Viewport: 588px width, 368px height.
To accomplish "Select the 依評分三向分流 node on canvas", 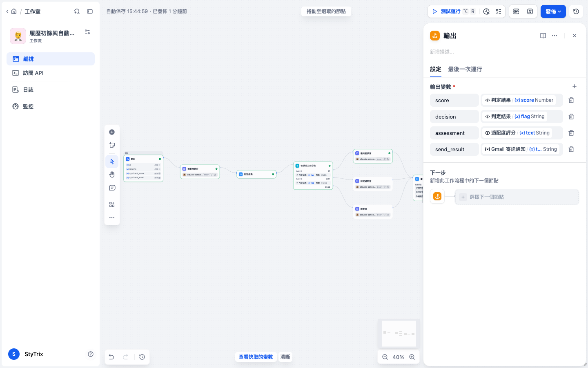I will point(313,175).
